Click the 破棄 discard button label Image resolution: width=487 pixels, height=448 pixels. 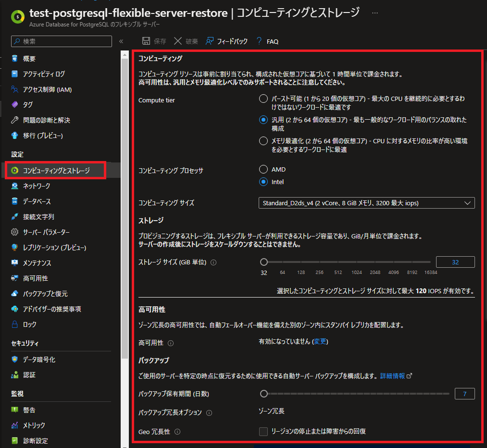coord(192,41)
